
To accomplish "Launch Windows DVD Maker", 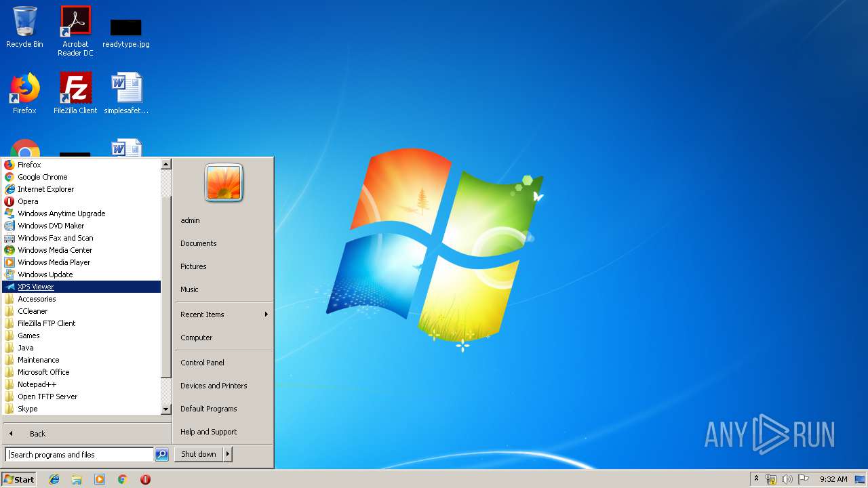I will [81, 226].
